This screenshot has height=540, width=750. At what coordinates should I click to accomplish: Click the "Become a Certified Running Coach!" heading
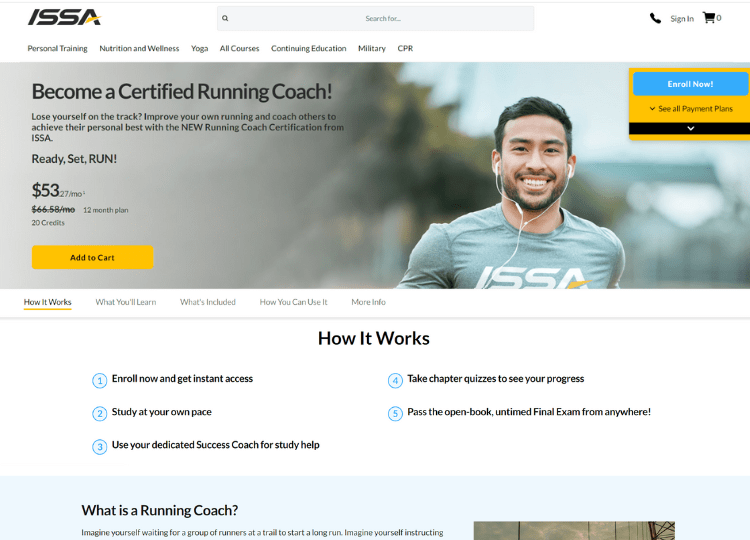pos(182,91)
